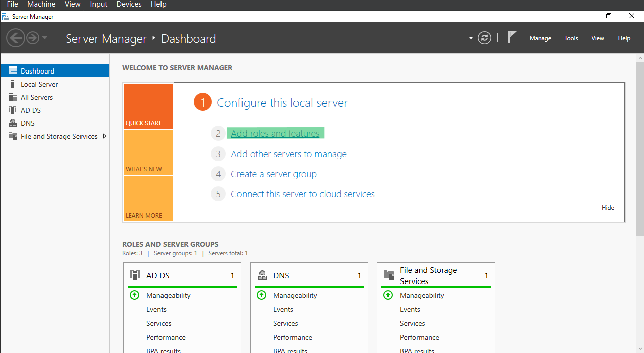This screenshot has width=644, height=353.
Task: Click the Server Manager title bar icon
Action: 6,16
